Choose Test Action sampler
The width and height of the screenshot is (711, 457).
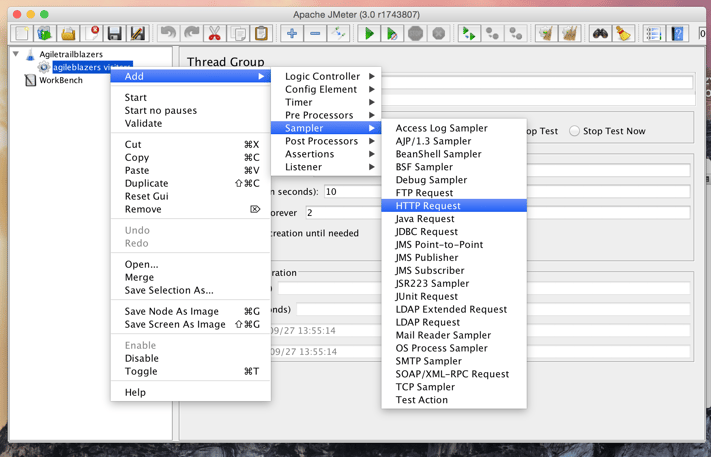coord(454,400)
